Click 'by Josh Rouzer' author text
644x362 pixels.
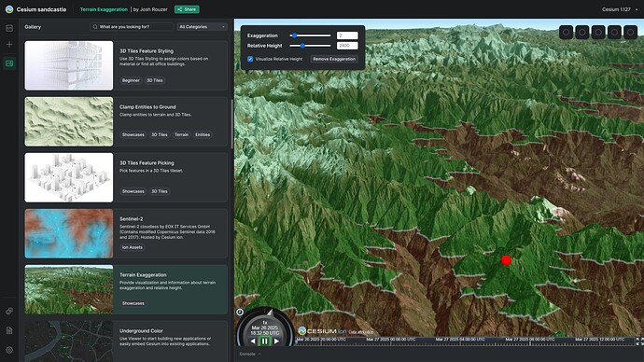tap(150, 9)
